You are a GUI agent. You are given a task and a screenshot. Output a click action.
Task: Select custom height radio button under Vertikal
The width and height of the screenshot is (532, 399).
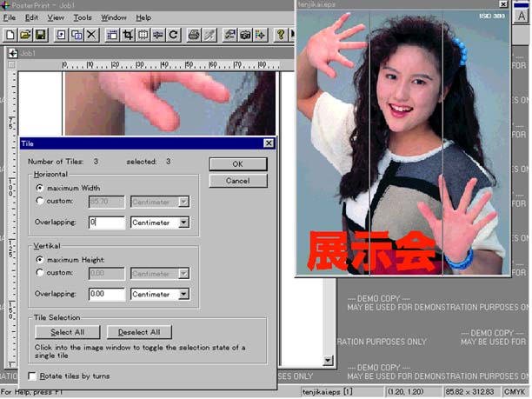coord(39,272)
